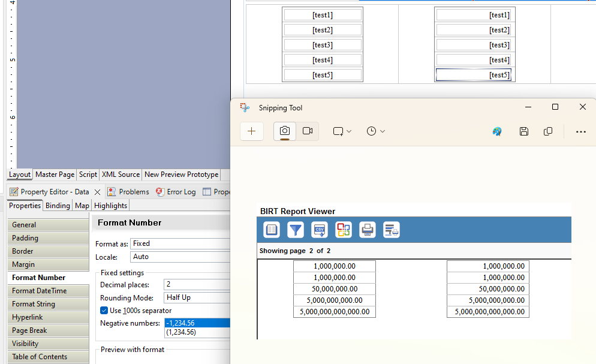The image size is (596, 364).
Task: Select Format DateTime property category
Action: click(49, 291)
